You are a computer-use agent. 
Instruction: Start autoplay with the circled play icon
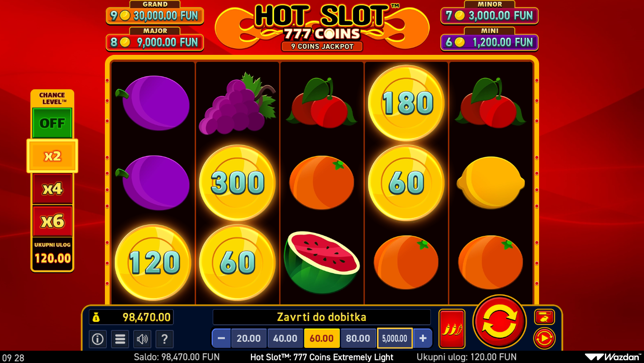point(544,338)
